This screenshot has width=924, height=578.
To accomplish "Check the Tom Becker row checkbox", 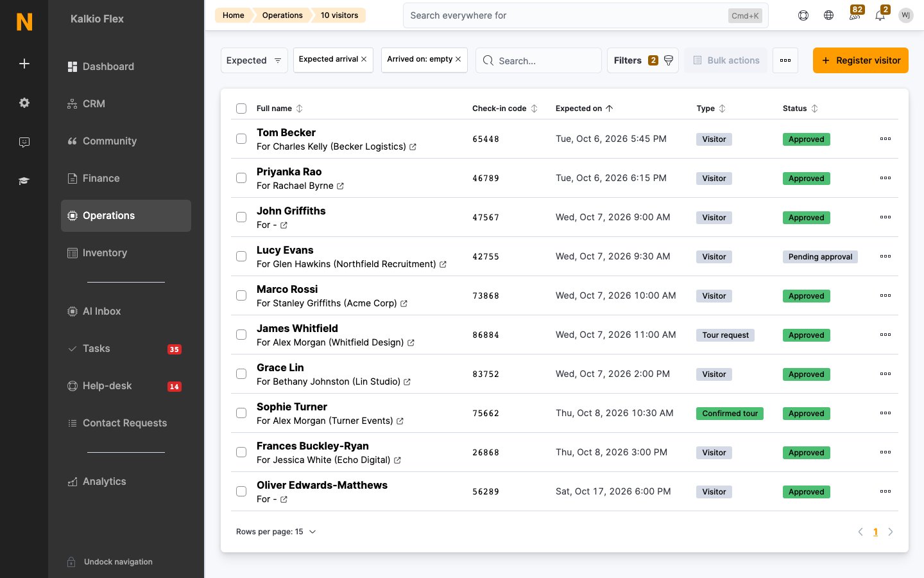I will pos(241,139).
